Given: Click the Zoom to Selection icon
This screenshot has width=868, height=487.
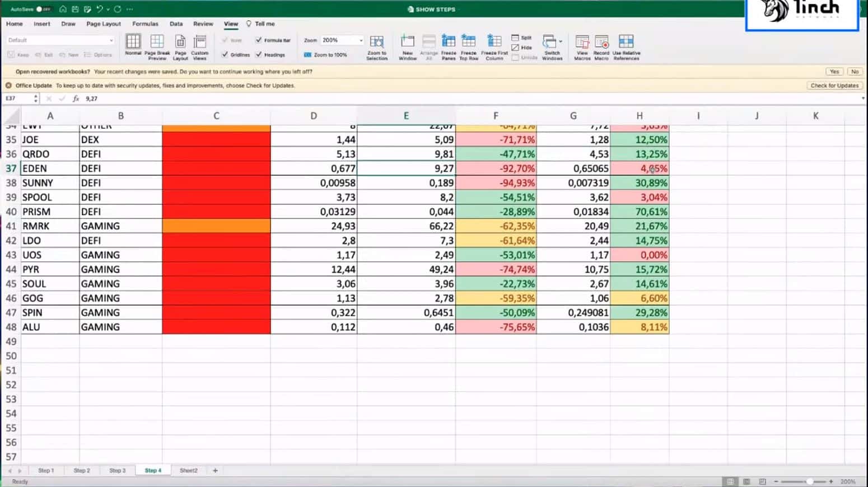Looking at the screenshot, I should [377, 43].
